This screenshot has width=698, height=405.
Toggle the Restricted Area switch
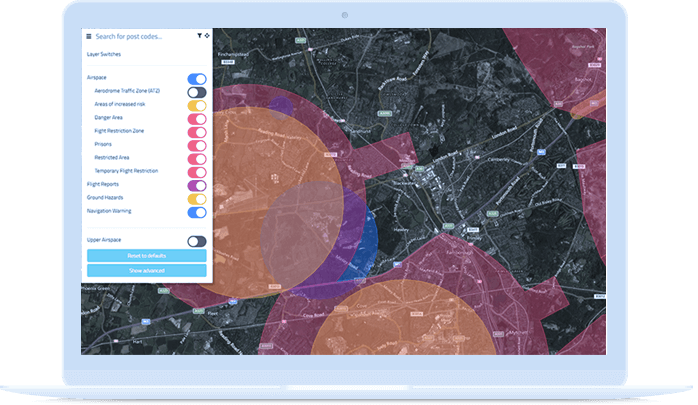[197, 159]
